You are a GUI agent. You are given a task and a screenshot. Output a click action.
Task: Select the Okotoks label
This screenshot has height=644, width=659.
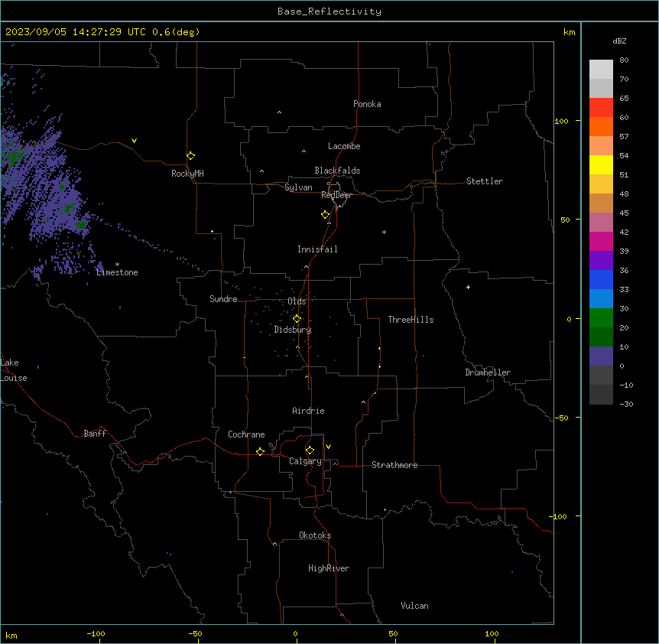point(315,535)
